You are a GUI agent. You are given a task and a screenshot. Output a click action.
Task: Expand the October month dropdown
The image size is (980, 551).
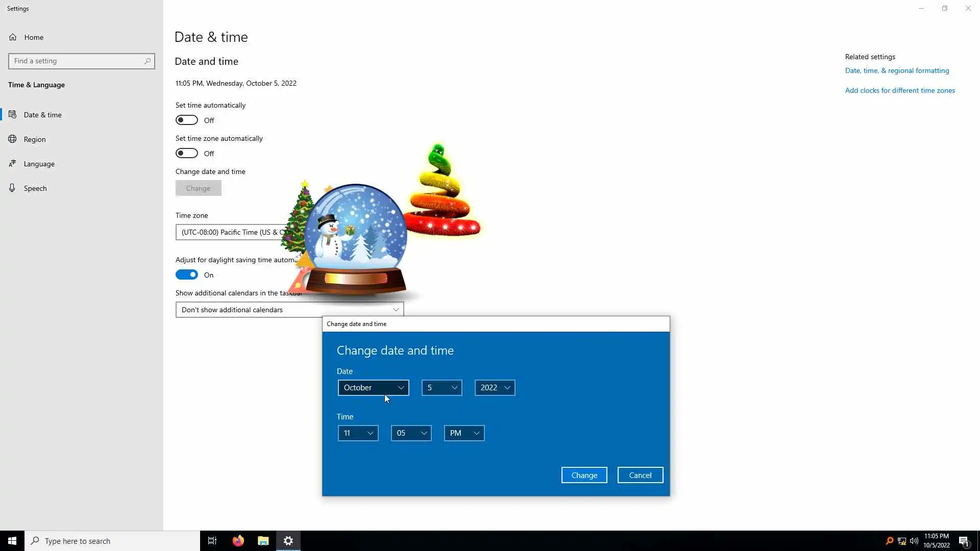(x=373, y=388)
